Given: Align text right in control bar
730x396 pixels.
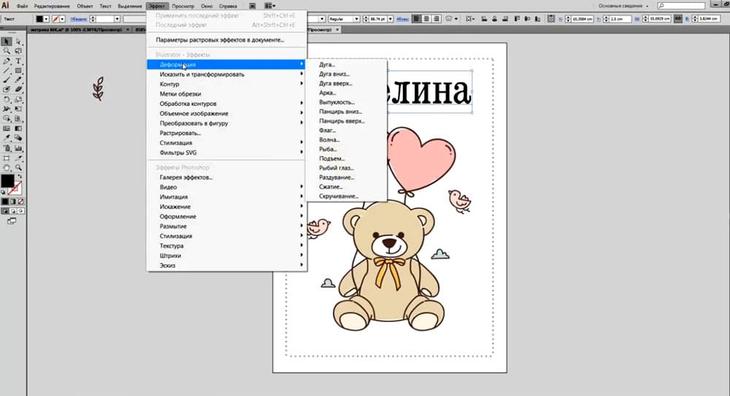Looking at the screenshot, I should (x=436, y=19).
